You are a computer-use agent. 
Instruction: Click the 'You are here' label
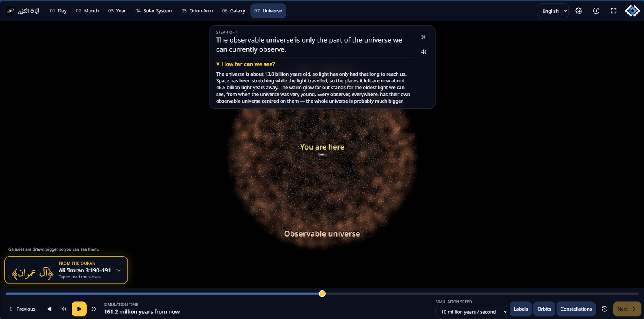322,147
